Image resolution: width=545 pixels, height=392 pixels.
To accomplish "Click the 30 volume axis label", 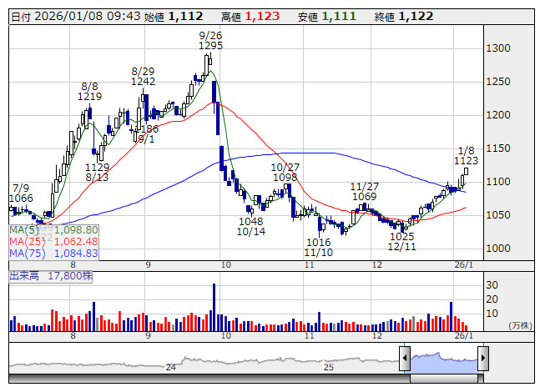I will coord(492,285).
